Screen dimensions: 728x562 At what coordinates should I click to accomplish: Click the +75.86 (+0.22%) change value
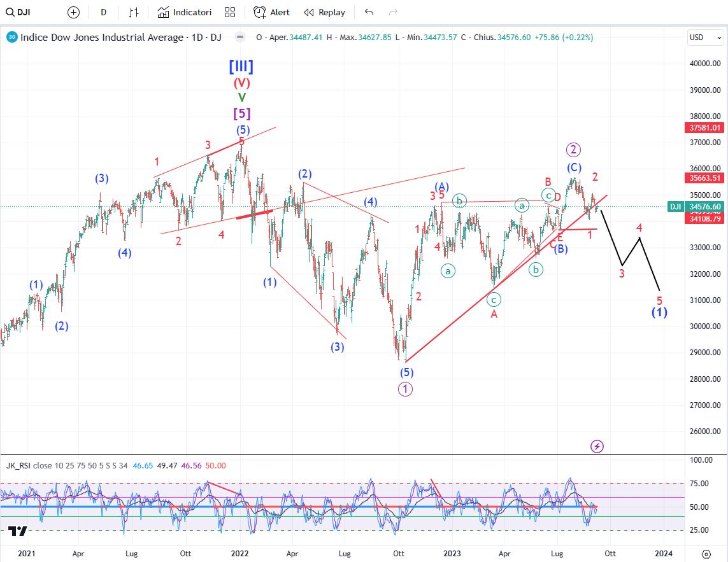(564, 37)
